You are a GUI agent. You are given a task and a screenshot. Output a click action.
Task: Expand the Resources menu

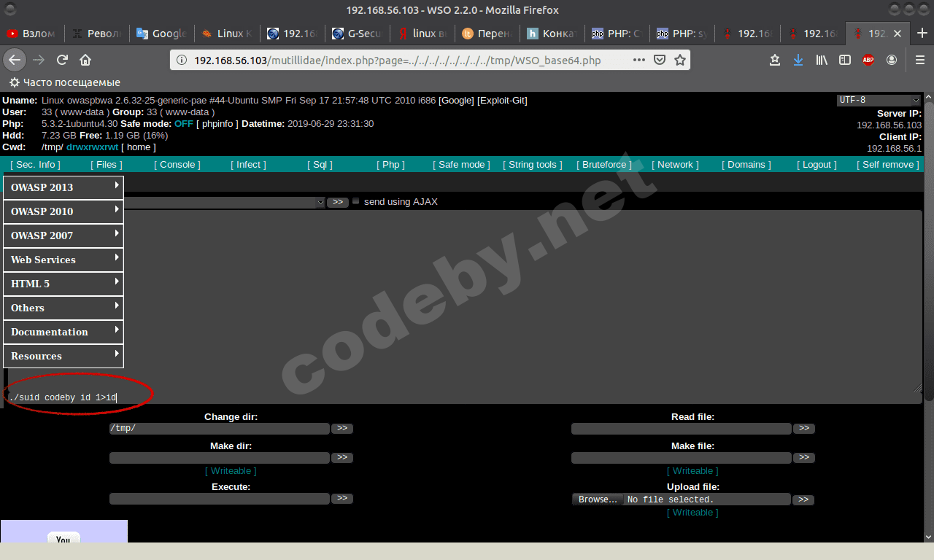point(63,356)
